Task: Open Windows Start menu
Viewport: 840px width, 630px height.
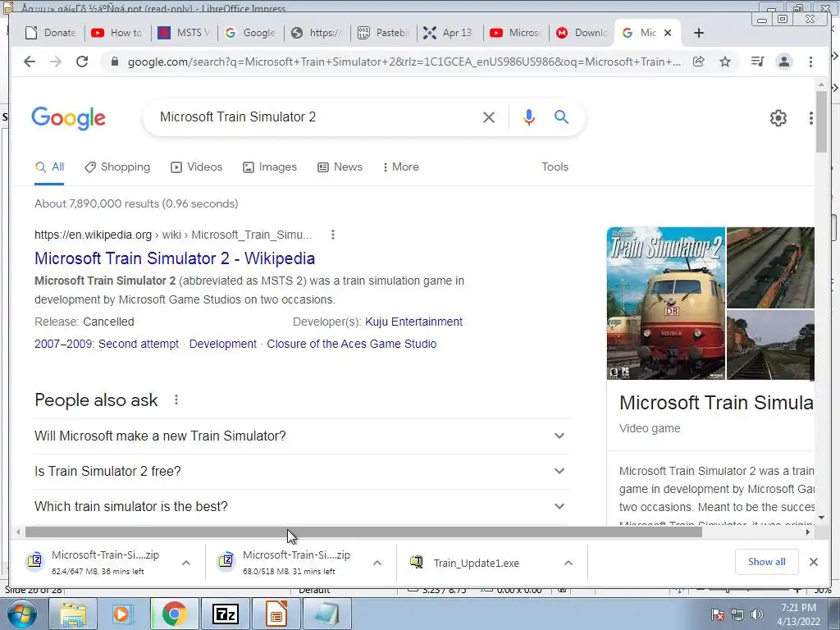Action: [x=21, y=614]
